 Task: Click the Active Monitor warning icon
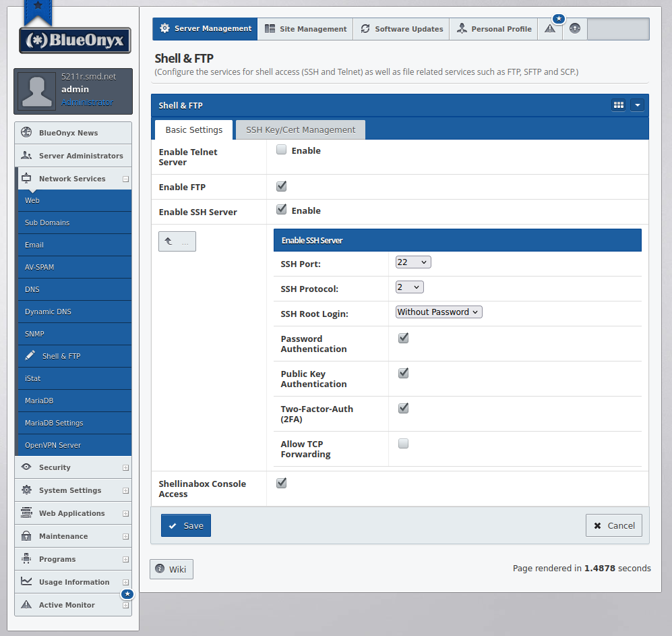pyautogui.click(x=26, y=604)
